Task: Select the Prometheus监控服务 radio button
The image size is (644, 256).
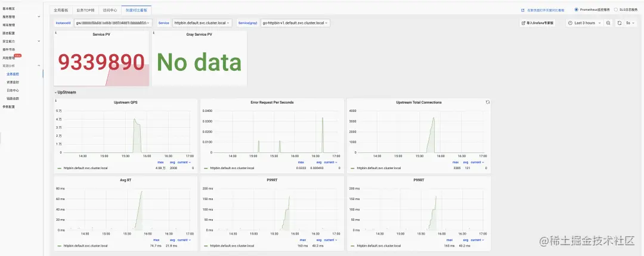Action: tap(576, 10)
